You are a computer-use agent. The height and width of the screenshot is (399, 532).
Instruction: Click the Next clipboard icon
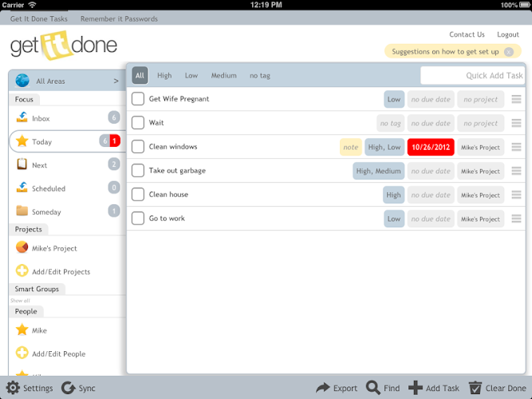22,164
